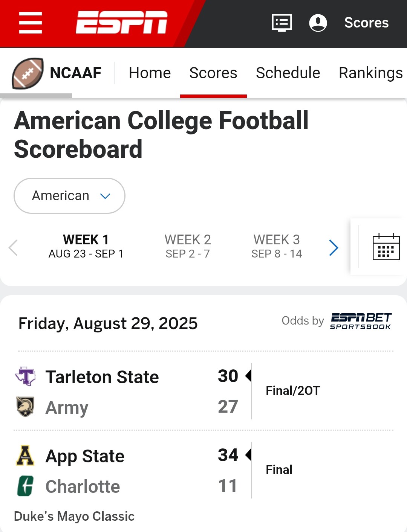Tap the NCAAF football icon
This screenshot has width=407, height=532.
pyautogui.click(x=28, y=73)
